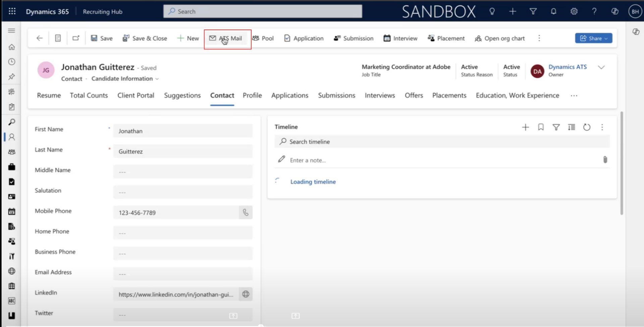This screenshot has width=644, height=327.
Task: Click the plus quick create icon
Action: (513, 11)
